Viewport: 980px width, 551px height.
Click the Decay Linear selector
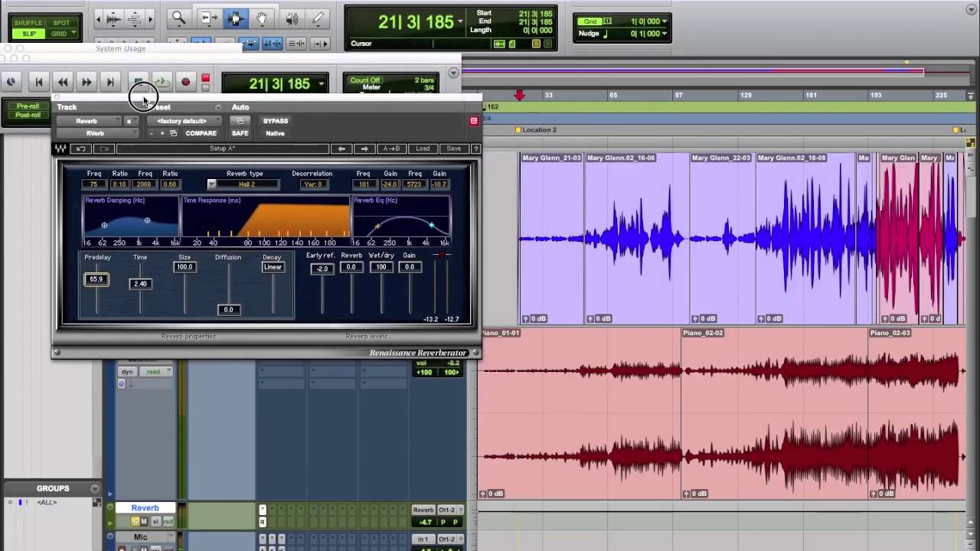[273, 267]
